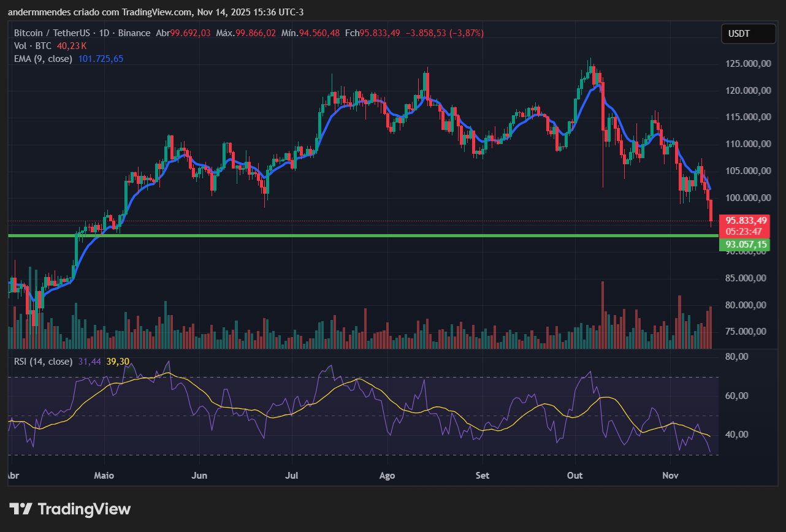Screen dimensions: 786x532
Task: Open the USDT currency selector
Action: (x=748, y=34)
